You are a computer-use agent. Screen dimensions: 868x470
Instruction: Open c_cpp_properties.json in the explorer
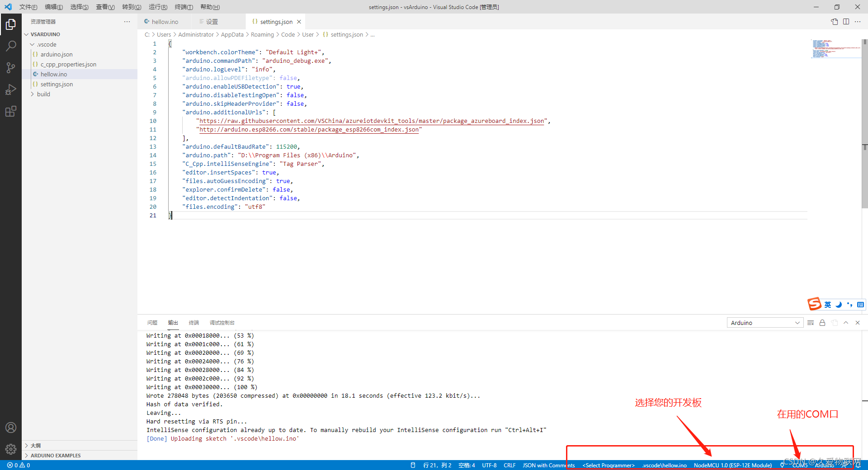(80, 64)
